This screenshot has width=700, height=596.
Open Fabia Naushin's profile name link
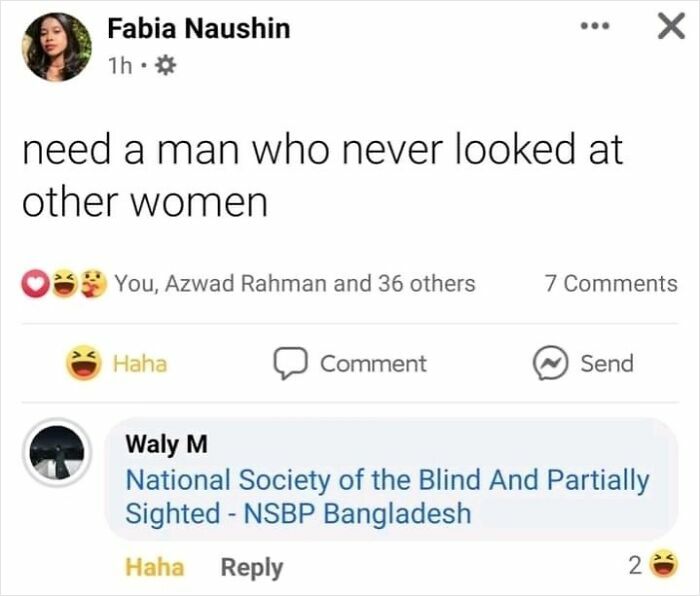[x=198, y=28]
